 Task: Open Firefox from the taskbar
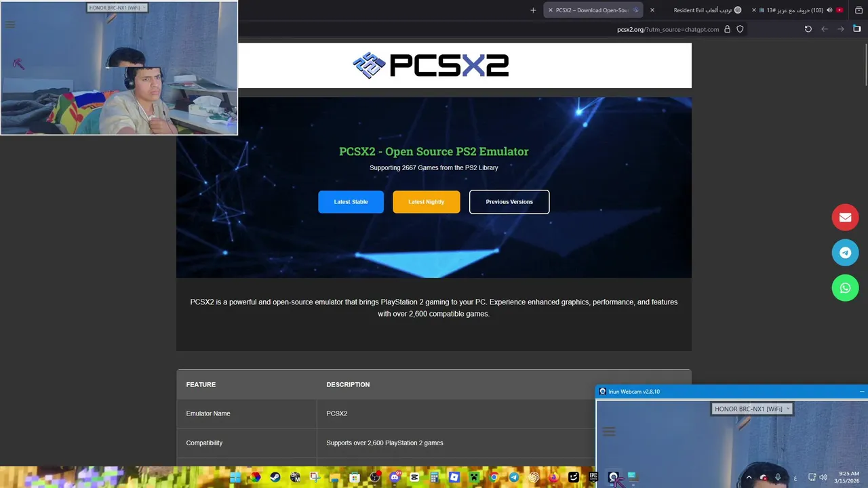click(554, 478)
